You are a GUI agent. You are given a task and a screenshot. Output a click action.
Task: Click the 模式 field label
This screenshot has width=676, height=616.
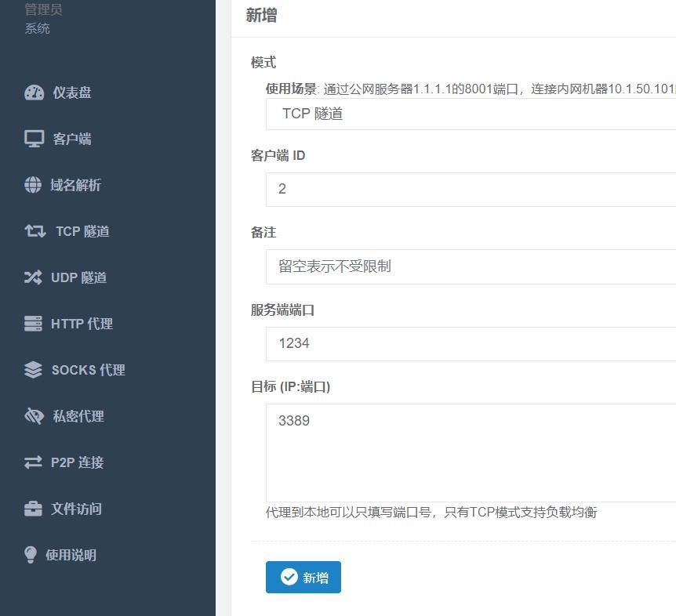tap(263, 63)
